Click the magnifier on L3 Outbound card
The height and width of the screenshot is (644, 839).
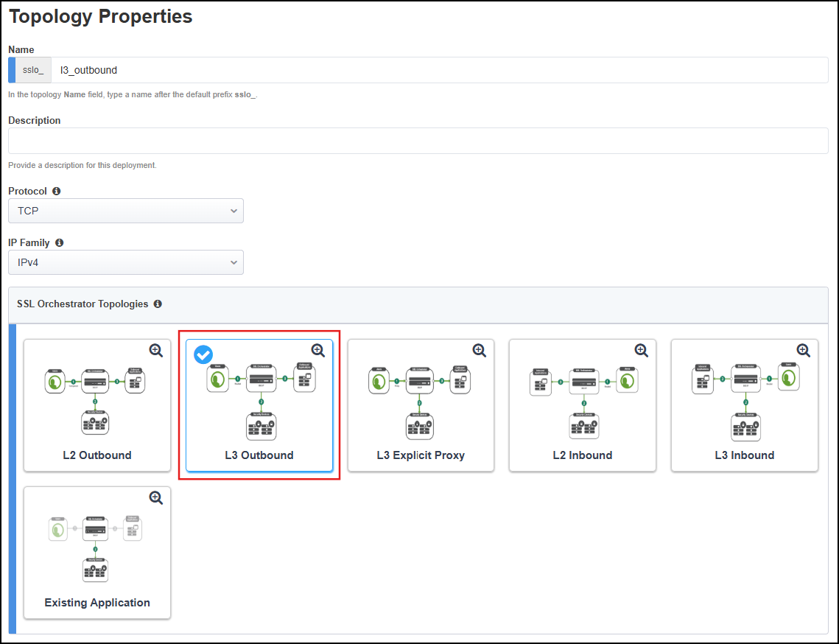[317, 351]
